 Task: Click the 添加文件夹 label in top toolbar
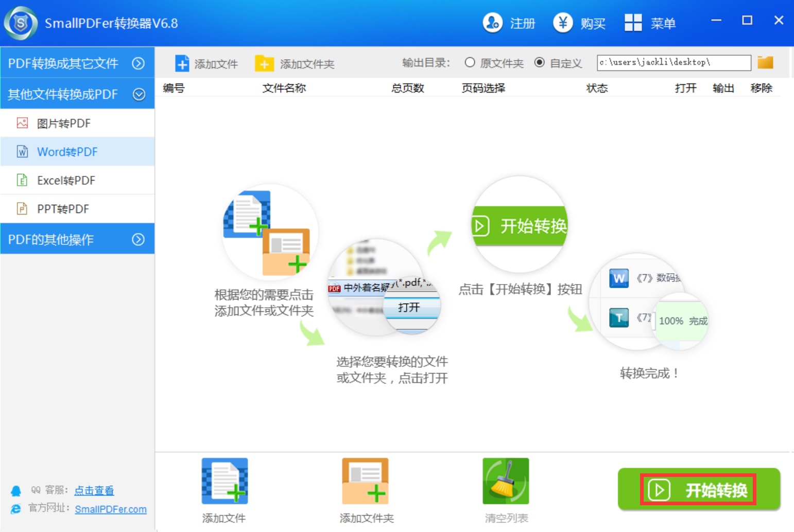(307, 64)
